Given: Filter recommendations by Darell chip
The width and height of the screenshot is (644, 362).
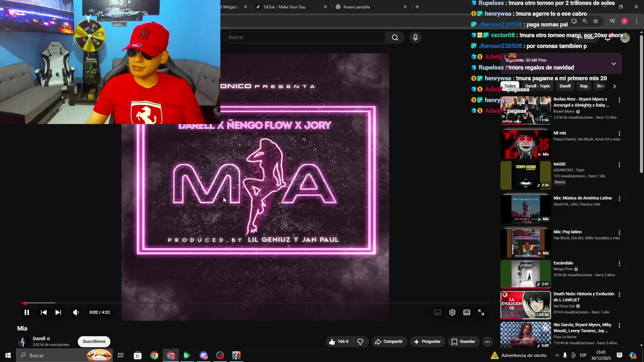Looking at the screenshot, I should point(565,86).
